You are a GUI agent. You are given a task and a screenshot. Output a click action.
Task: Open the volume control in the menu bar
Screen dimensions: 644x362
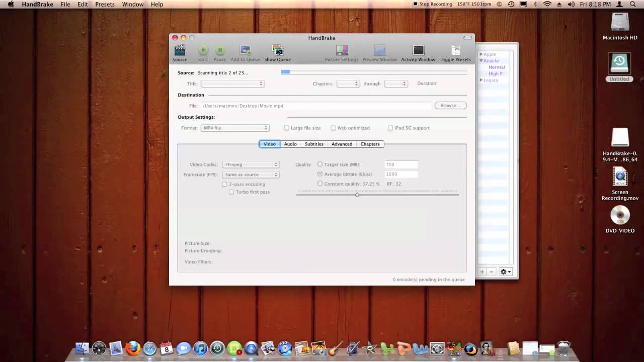571,4
